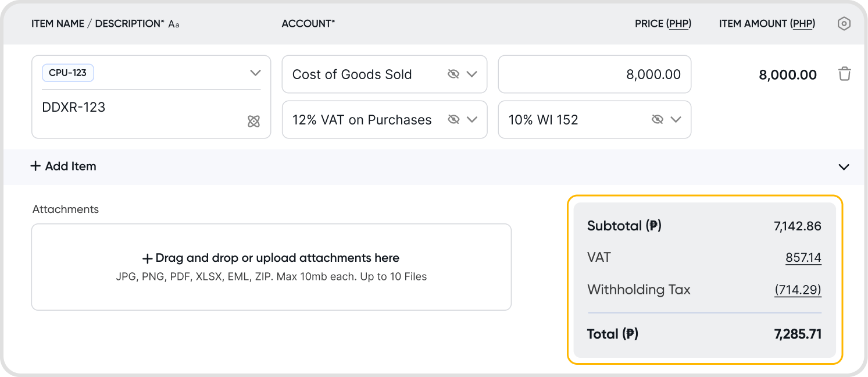Click the DDXR-123 description text field

tap(140, 108)
